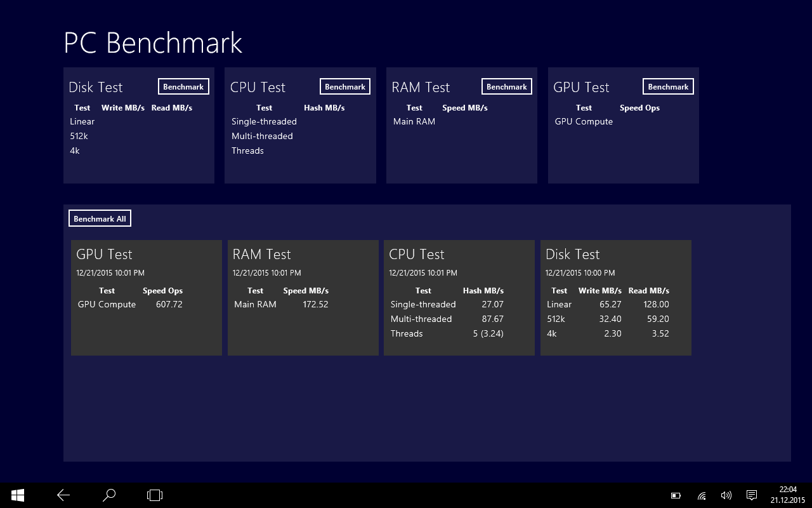Click GPU Compute row in top GPU tile
This screenshot has height=508, width=812.
click(x=584, y=122)
